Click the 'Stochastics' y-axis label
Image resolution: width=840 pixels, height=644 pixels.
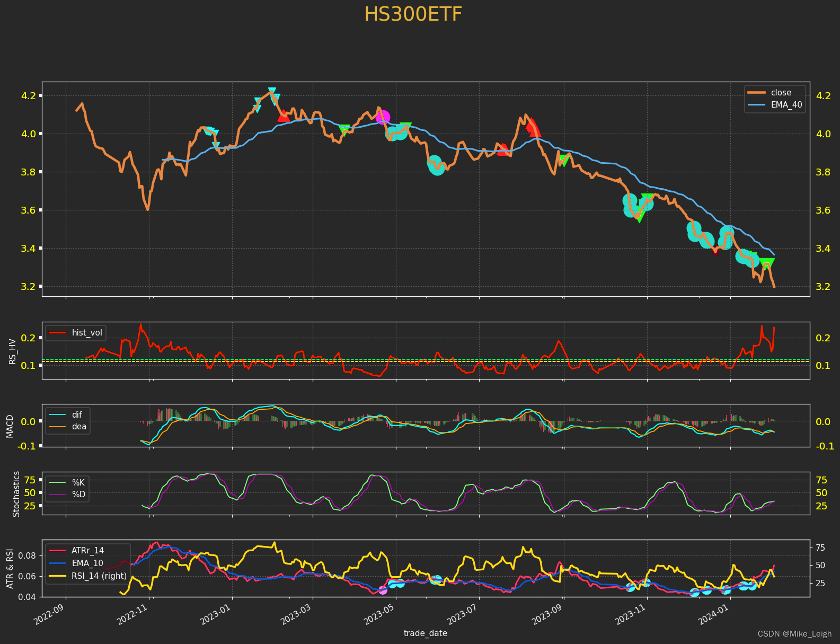click(x=16, y=493)
